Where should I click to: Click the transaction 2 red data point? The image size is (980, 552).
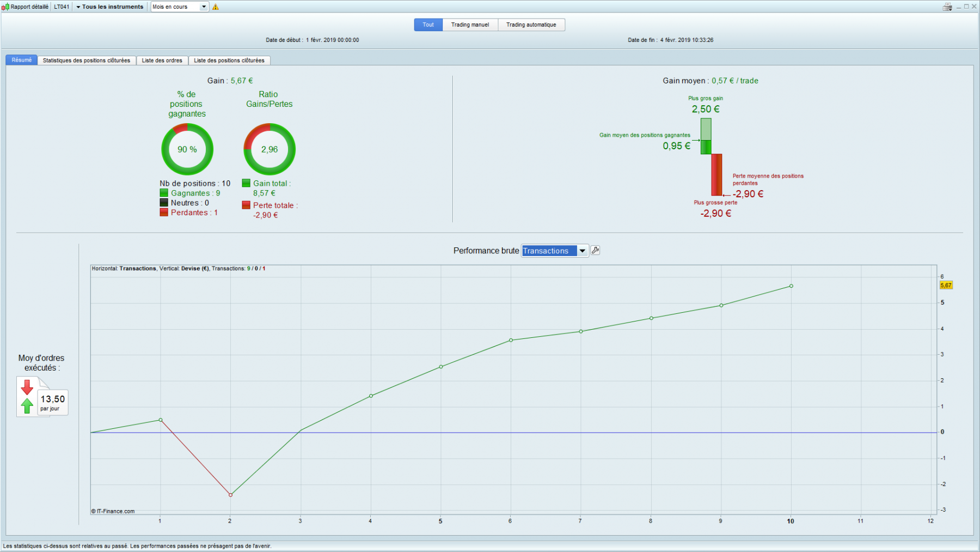230,495
